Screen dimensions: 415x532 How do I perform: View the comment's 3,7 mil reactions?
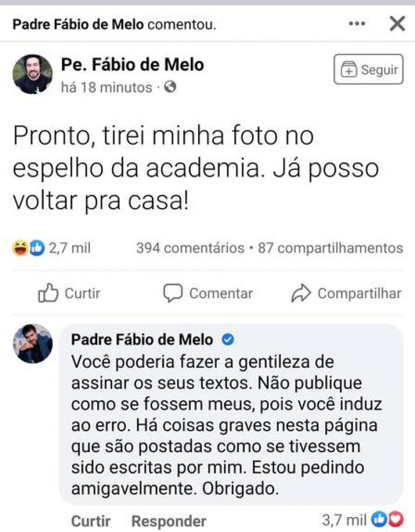coord(362,519)
